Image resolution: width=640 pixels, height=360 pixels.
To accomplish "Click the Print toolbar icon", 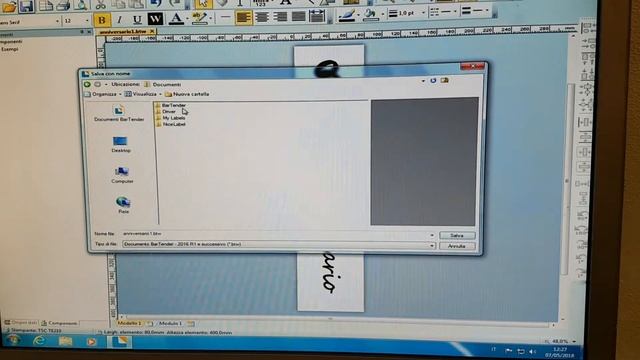I will 63,5.
